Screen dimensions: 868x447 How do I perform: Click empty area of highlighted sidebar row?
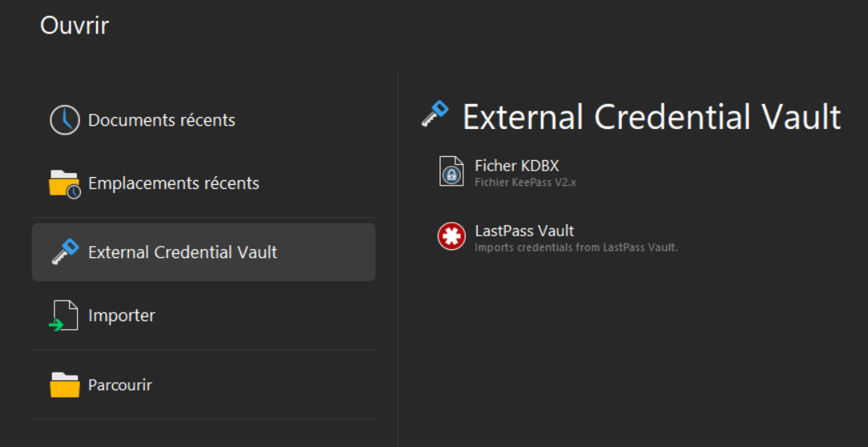[x=329, y=252]
